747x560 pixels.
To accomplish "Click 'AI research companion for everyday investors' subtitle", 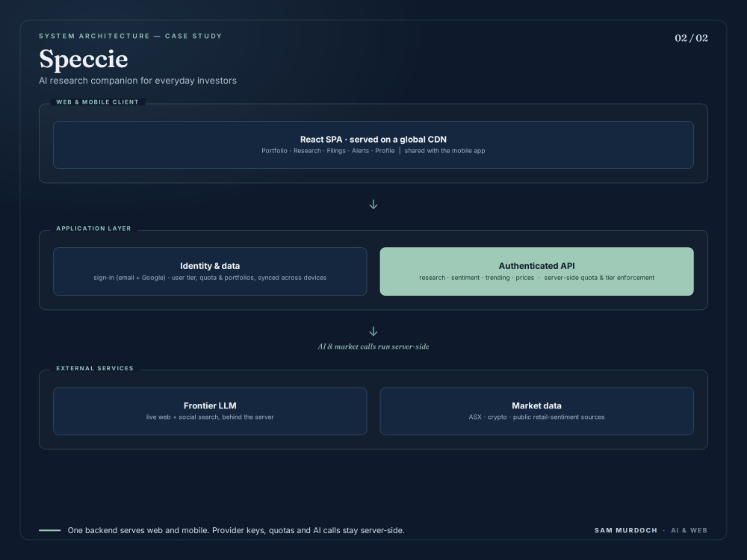I will (137, 81).
